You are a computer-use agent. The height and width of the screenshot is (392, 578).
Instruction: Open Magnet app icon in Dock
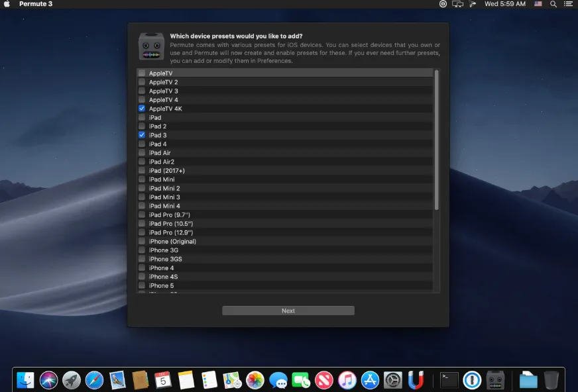pyautogui.click(x=416, y=380)
